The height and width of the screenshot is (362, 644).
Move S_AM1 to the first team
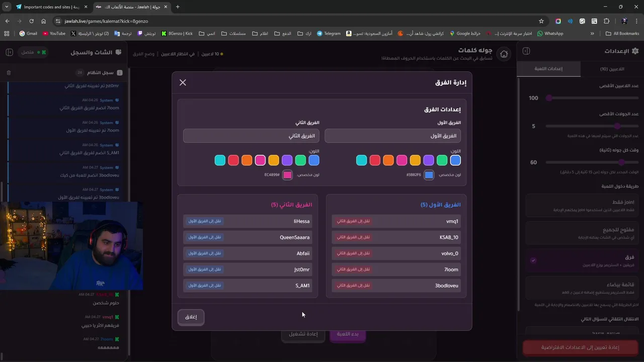205,286
